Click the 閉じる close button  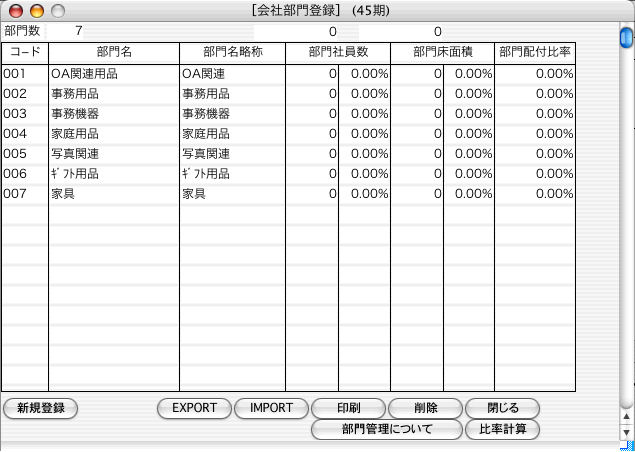pos(502,408)
